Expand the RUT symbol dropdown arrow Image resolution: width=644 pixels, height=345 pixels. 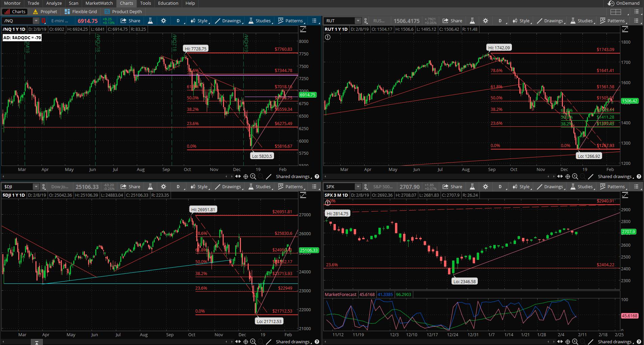tap(358, 21)
